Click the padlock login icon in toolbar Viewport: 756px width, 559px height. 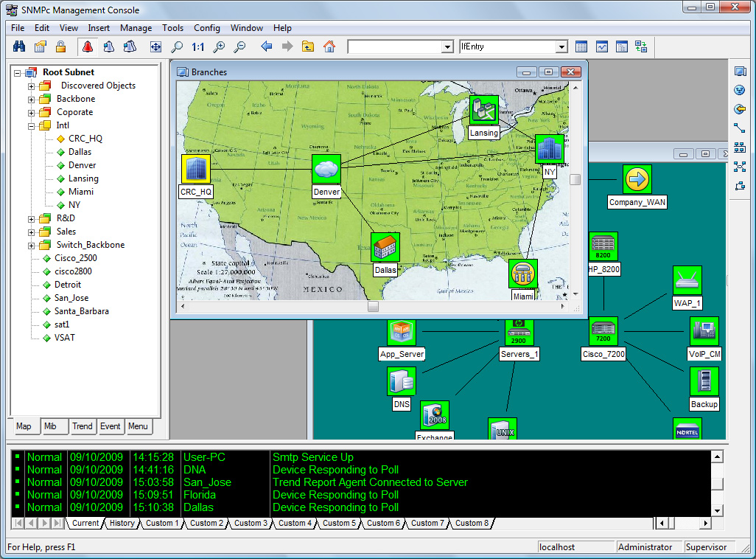(x=60, y=46)
